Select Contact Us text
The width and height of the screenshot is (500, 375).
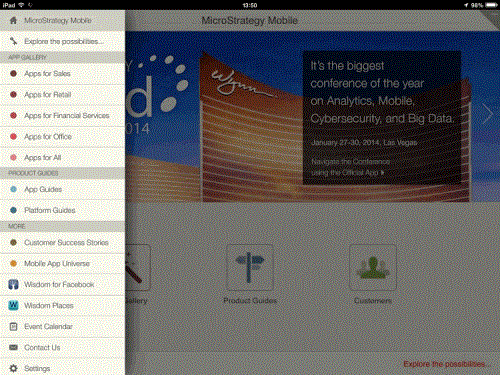(42, 347)
